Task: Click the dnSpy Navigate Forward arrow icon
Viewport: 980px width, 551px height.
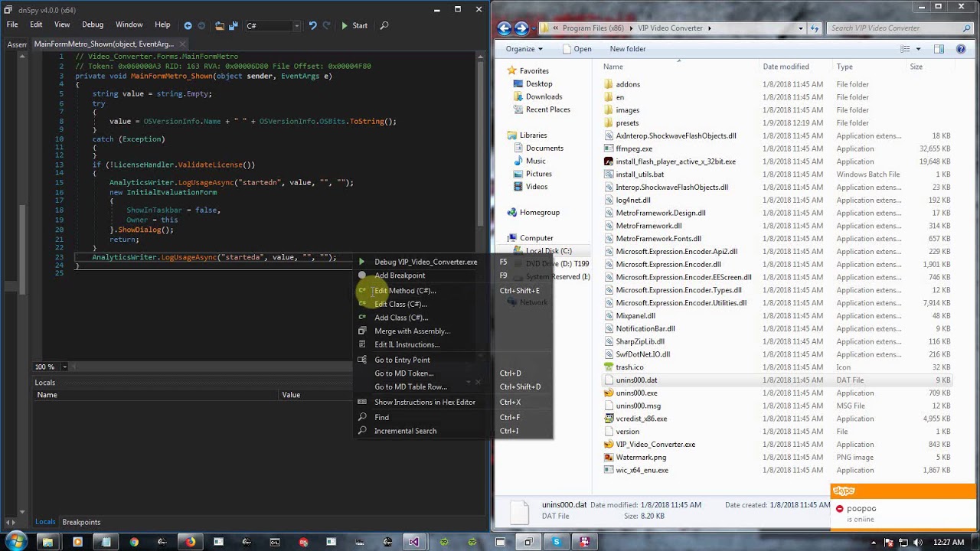Action: point(201,25)
